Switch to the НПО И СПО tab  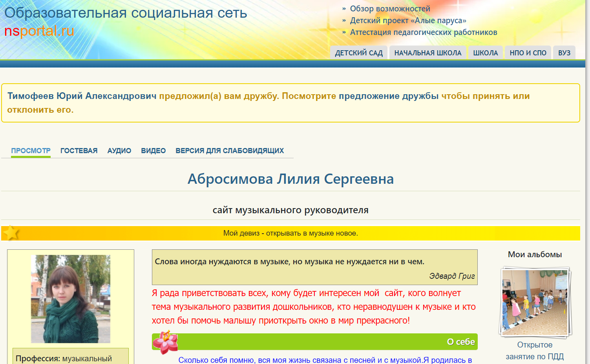pos(528,53)
